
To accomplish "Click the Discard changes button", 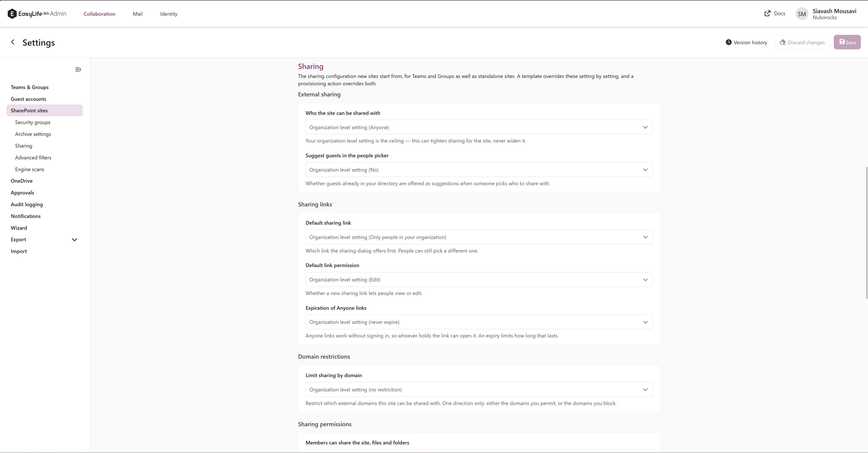I will pos(802,42).
